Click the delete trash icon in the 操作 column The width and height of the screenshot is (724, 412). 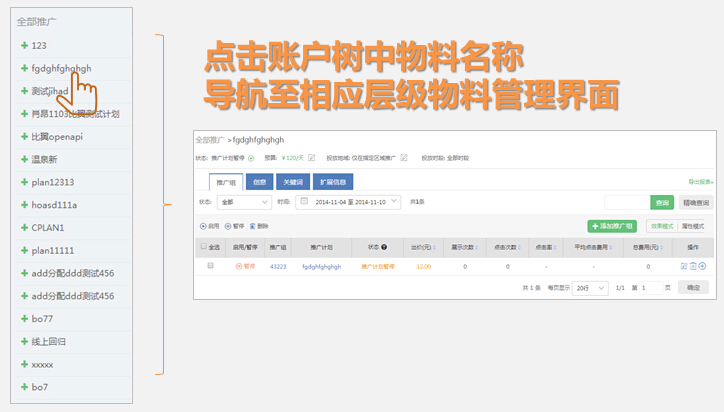pos(693,266)
